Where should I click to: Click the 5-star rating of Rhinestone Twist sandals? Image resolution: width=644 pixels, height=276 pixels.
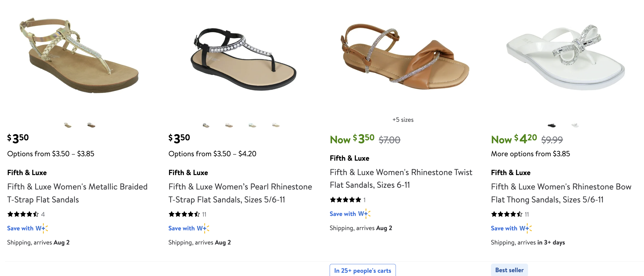[345, 200]
